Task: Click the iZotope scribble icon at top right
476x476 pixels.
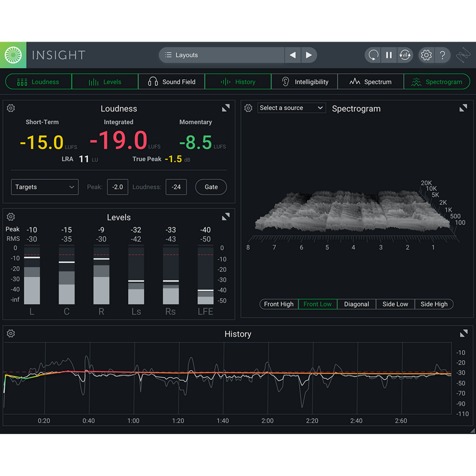Action: point(463,55)
